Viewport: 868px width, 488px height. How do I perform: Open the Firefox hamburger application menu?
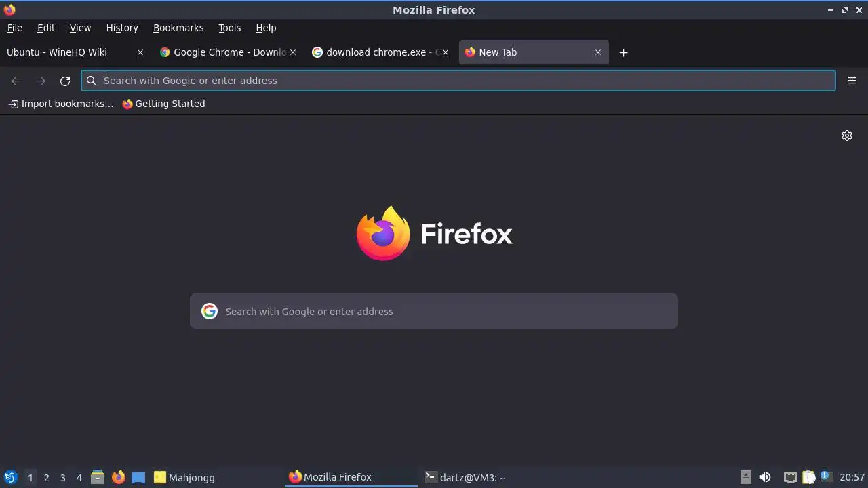[852, 81]
